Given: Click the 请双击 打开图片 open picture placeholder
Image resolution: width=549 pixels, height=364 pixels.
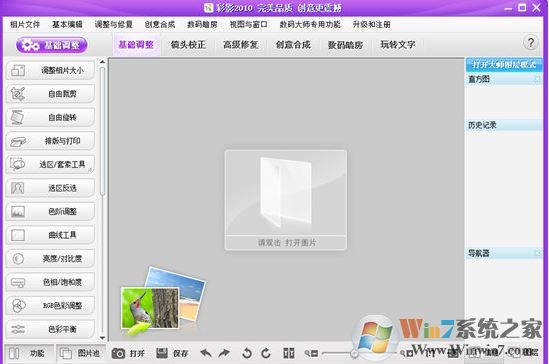Looking at the screenshot, I should [286, 200].
